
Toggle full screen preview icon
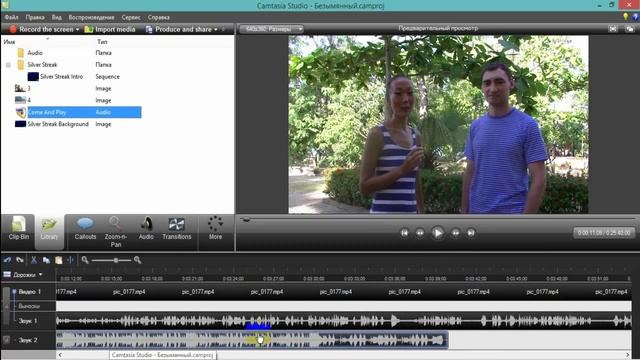click(613, 29)
